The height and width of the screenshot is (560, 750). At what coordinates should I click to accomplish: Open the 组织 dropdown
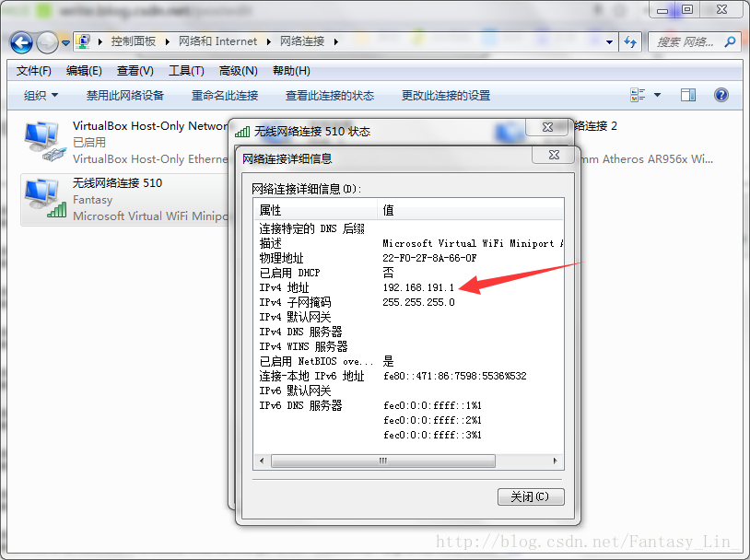[x=41, y=95]
